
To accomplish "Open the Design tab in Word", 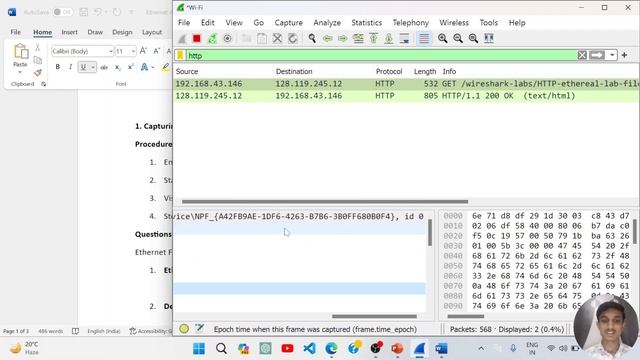I will pyautogui.click(x=122, y=32).
